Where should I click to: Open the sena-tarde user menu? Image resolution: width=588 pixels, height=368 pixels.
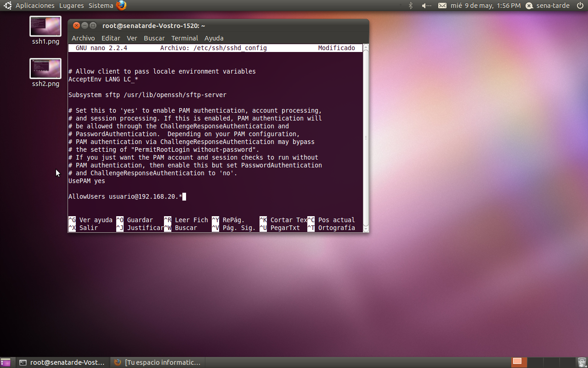548,6
